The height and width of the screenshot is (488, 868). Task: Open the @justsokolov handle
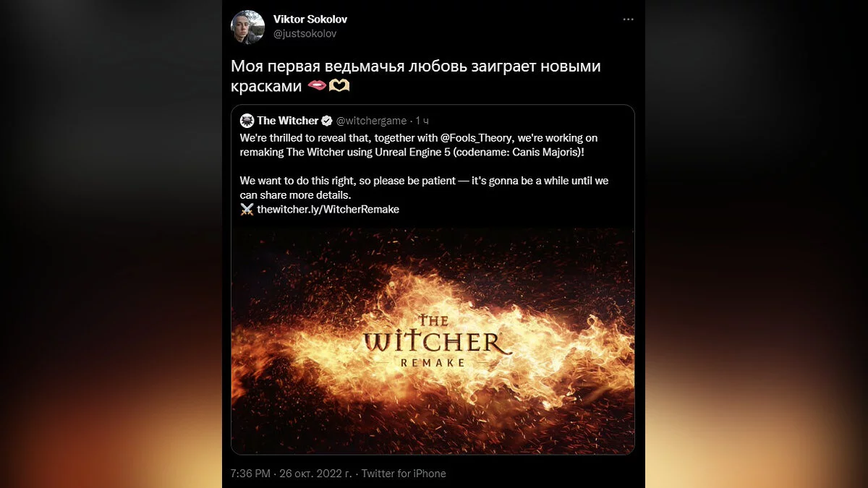tap(305, 34)
